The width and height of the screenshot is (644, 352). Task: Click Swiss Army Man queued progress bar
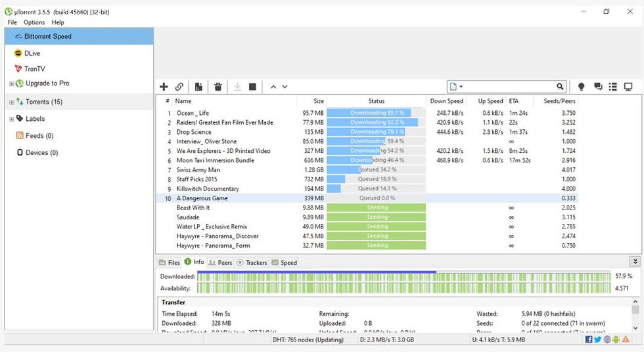[x=376, y=169]
